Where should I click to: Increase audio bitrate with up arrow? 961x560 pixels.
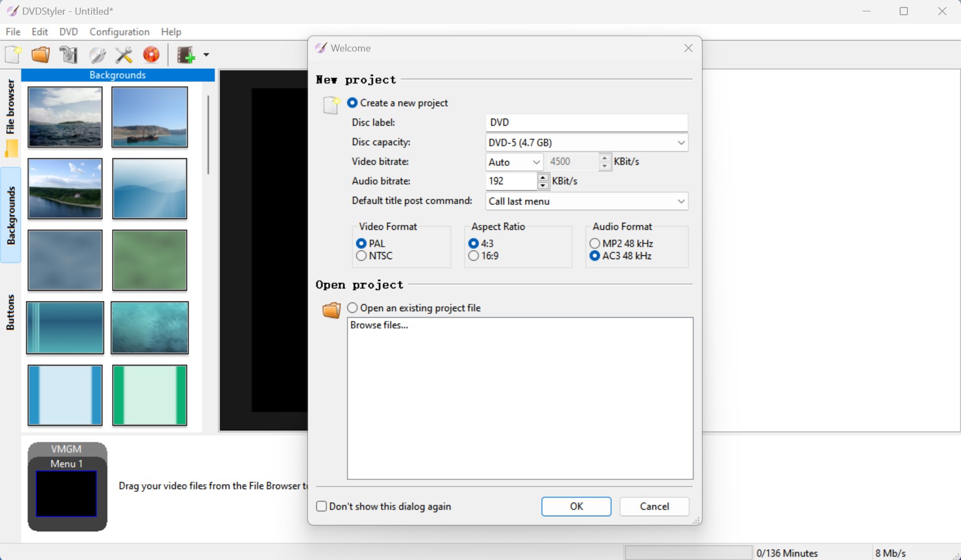tap(543, 177)
